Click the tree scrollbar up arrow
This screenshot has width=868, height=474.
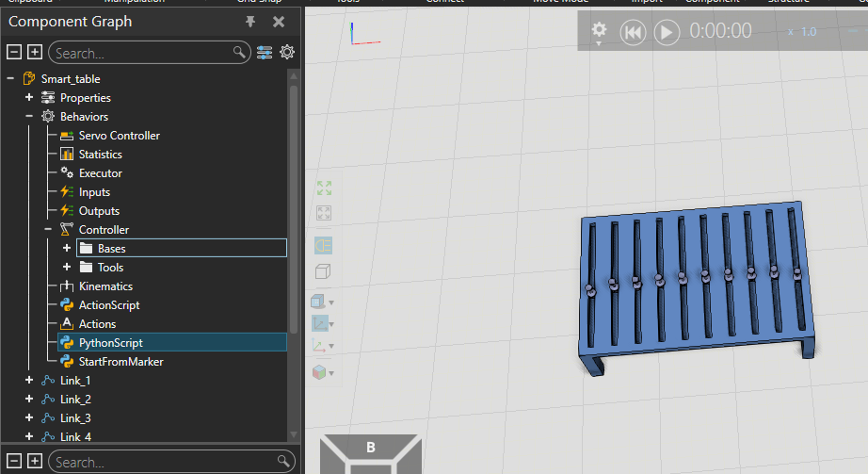(x=294, y=75)
